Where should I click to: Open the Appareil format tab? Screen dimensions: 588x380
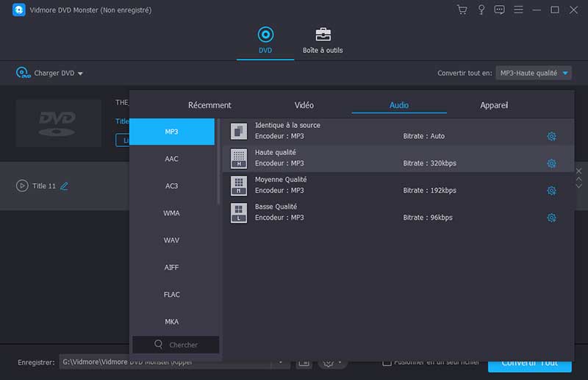(x=494, y=105)
